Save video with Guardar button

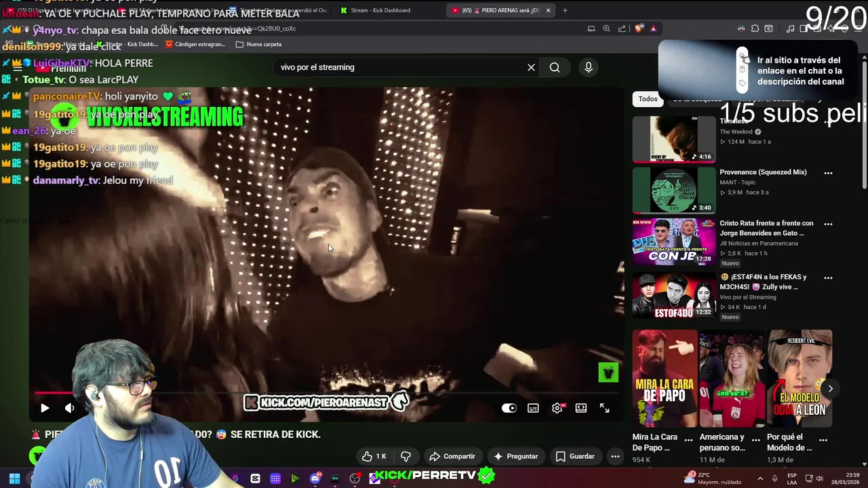click(x=575, y=456)
